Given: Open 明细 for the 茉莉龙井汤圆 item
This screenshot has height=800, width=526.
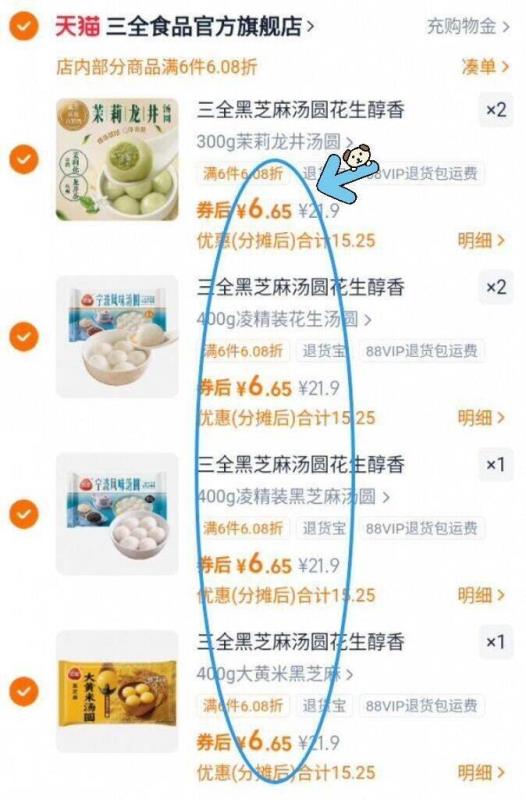Looking at the screenshot, I should coord(481,240).
